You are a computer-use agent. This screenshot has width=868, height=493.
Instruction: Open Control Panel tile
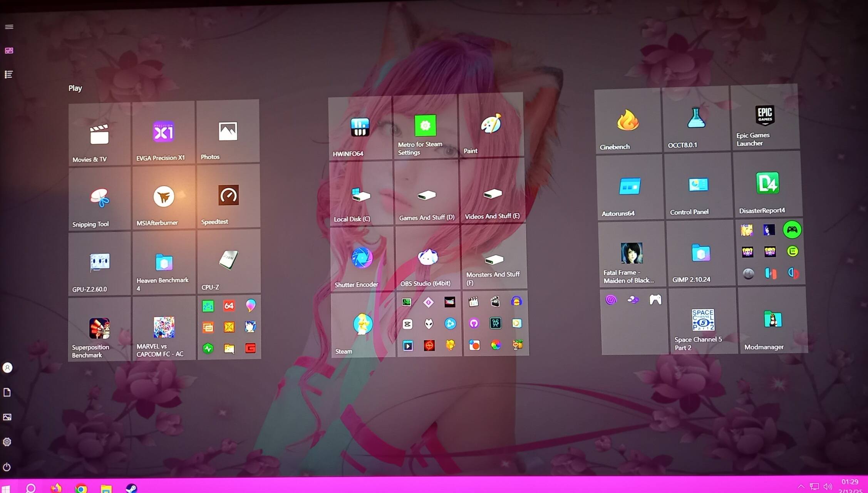(699, 186)
